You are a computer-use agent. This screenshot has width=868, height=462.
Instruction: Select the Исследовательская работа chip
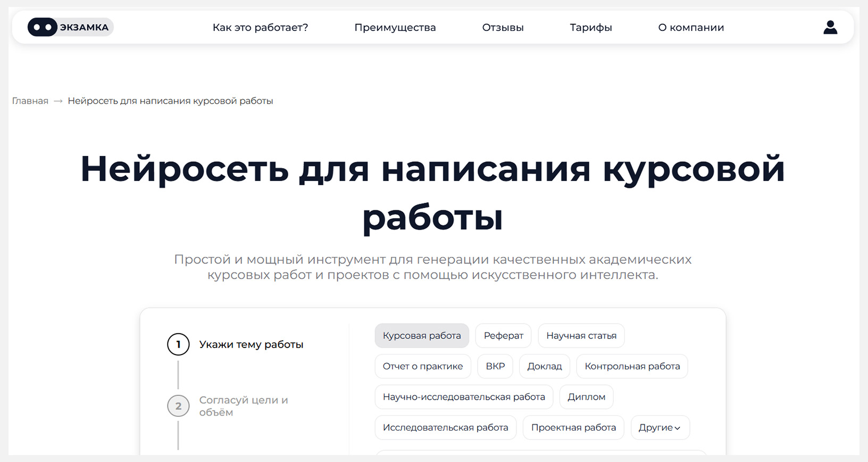coord(446,427)
